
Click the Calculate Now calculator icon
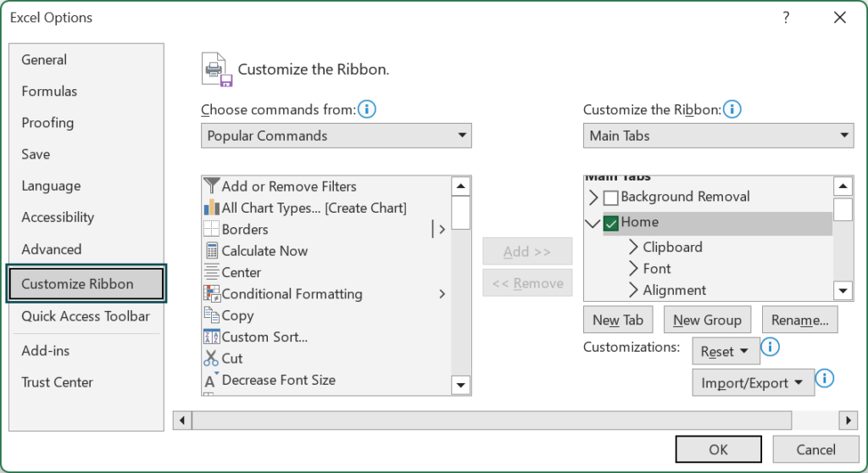click(211, 251)
